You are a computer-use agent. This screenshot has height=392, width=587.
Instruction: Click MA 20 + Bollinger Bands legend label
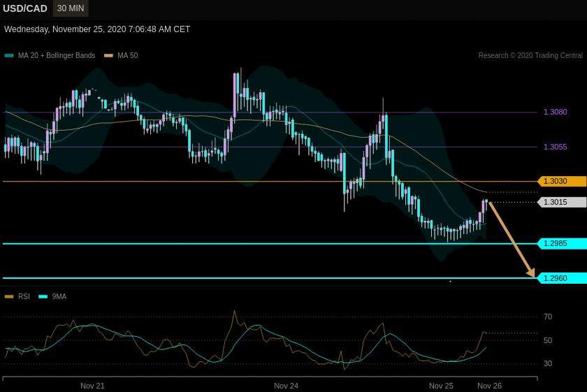point(57,55)
